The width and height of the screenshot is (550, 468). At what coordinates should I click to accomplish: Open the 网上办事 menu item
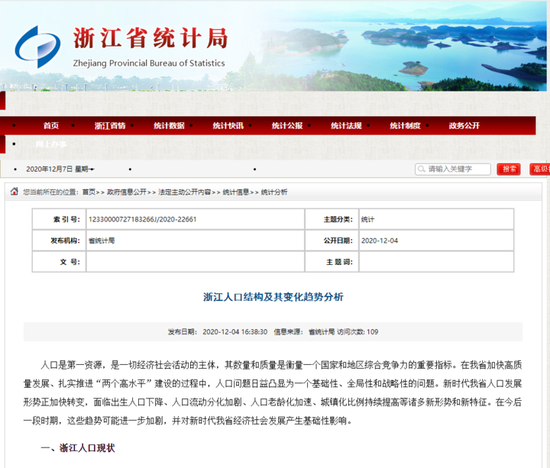pyautogui.click(x=51, y=144)
